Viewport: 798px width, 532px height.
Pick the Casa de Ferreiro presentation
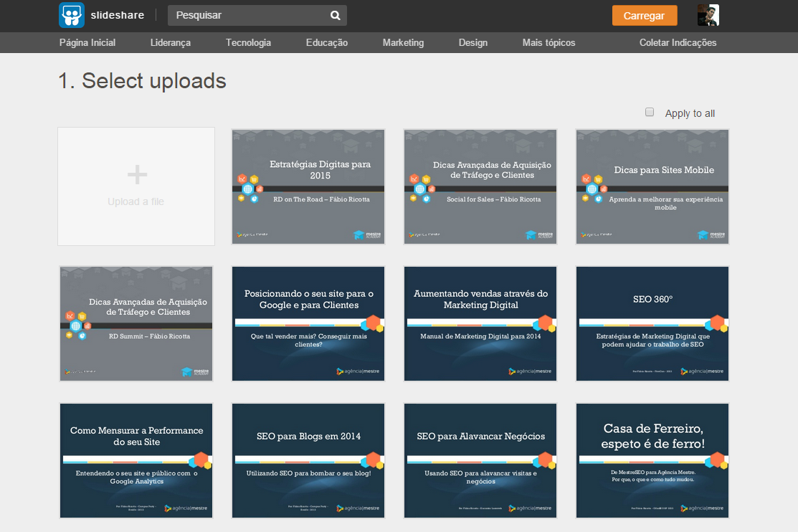[x=652, y=460]
